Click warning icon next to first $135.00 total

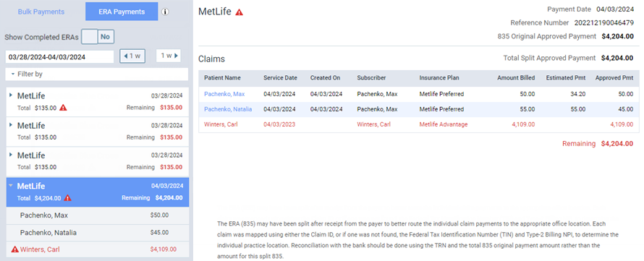tap(63, 108)
